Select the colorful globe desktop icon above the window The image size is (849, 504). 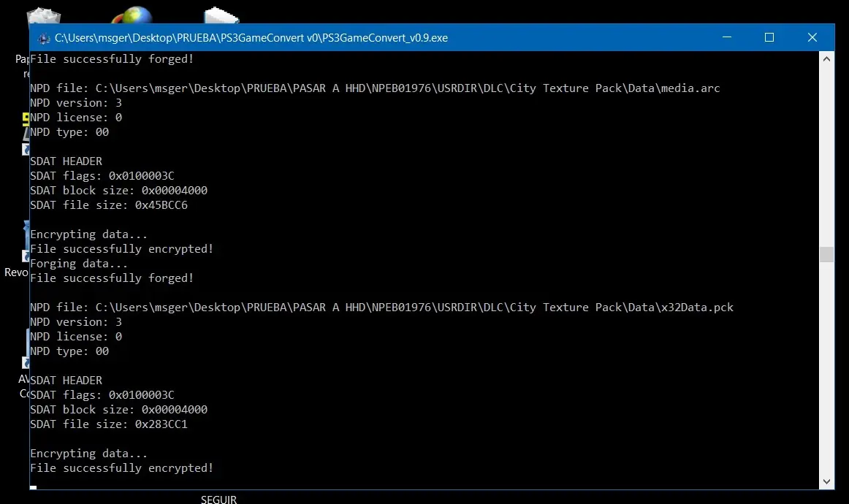click(x=132, y=15)
